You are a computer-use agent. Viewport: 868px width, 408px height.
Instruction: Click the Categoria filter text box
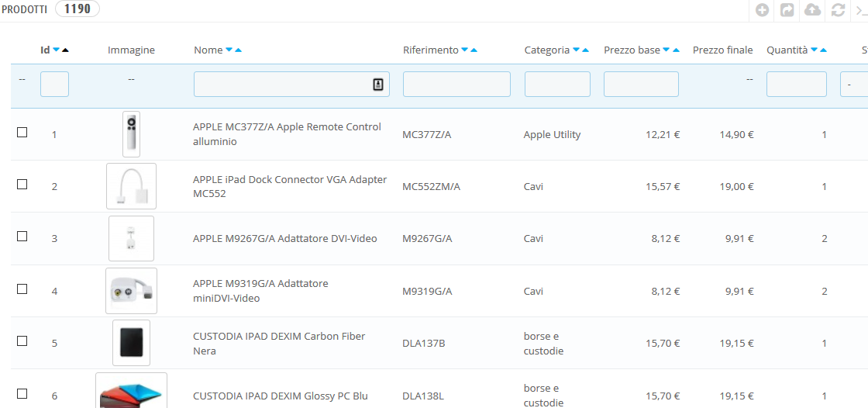[x=557, y=84]
